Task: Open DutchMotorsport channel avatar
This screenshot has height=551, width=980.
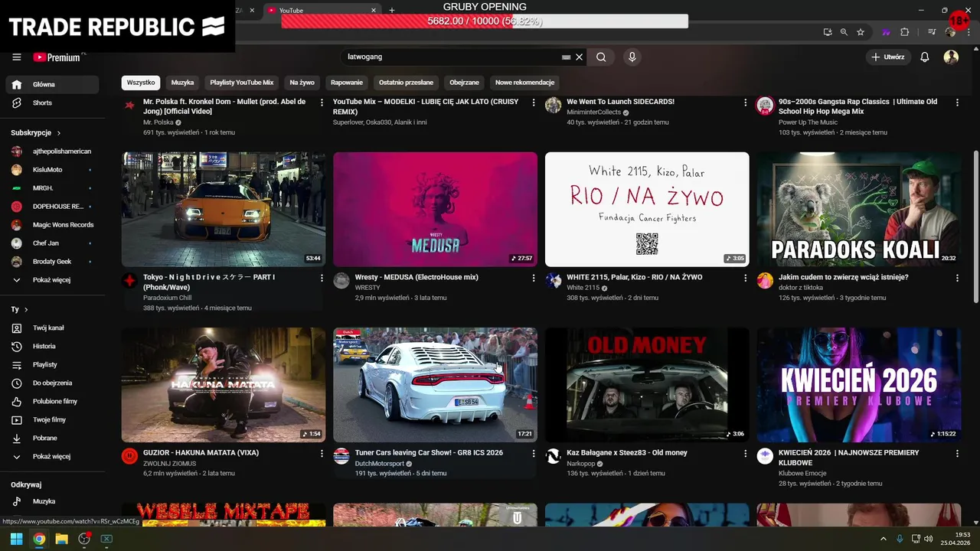Action: coord(341,456)
